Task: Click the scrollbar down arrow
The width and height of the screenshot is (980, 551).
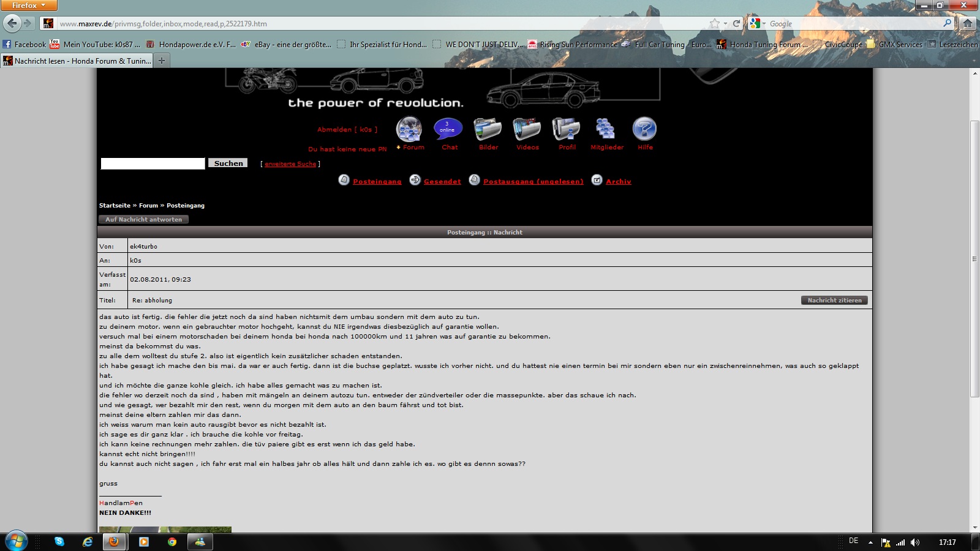Action: click(x=974, y=527)
